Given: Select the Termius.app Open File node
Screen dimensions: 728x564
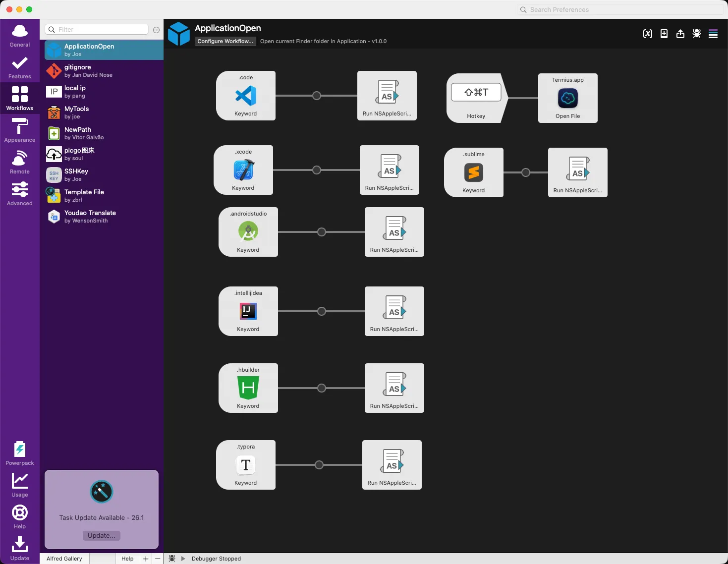Looking at the screenshot, I should 568,98.
